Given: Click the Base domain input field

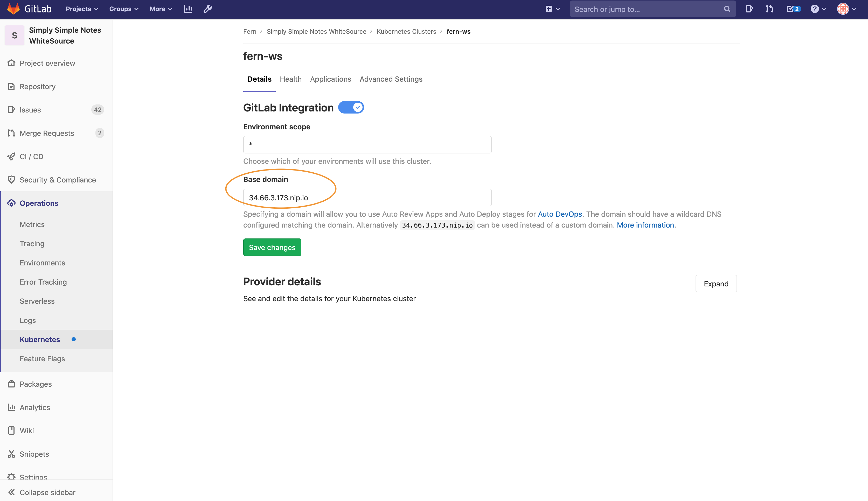Looking at the screenshot, I should pyautogui.click(x=367, y=197).
